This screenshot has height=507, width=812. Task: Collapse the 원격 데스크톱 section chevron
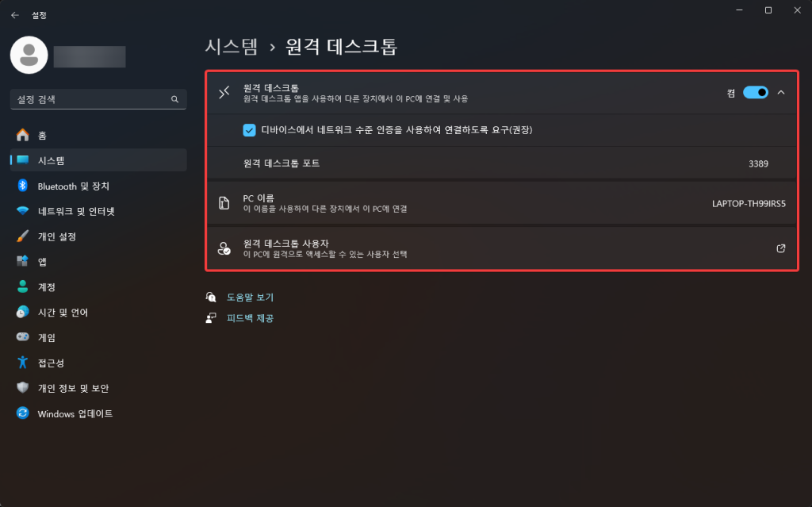[x=781, y=92]
